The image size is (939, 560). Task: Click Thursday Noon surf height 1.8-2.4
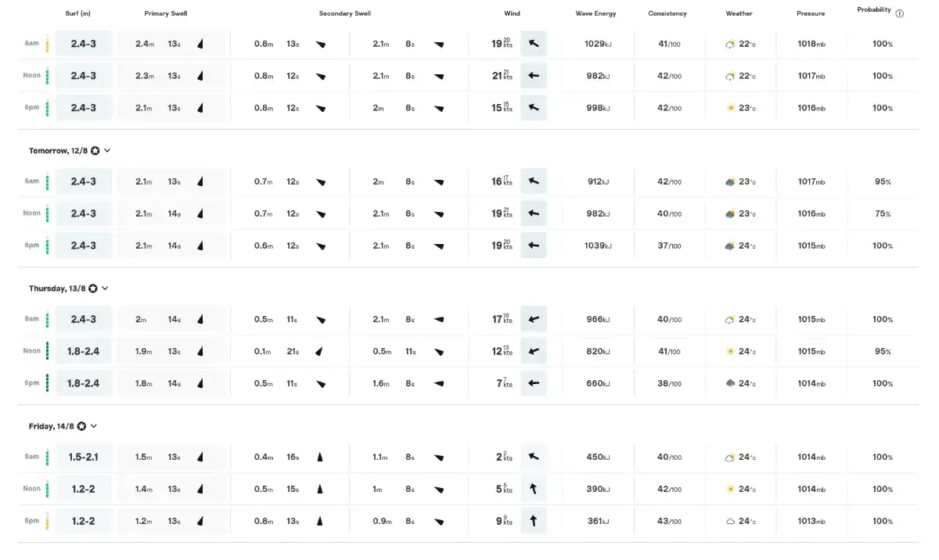pos(84,351)
